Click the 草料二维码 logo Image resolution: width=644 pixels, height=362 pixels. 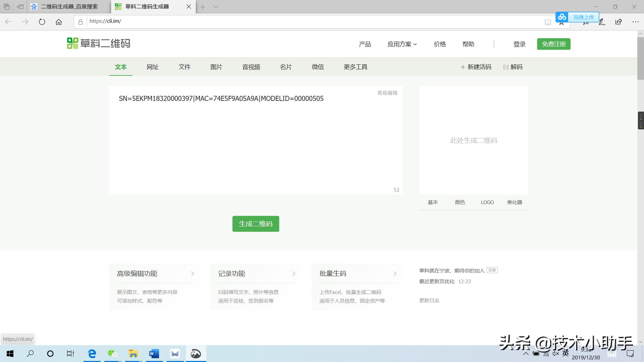[x=98, y=43]
